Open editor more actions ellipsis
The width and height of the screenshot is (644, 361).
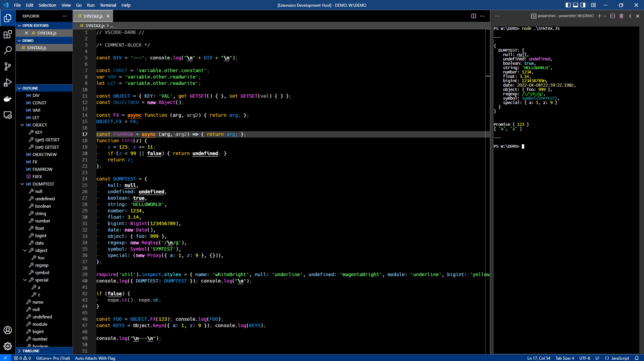[x=482, y=16]
